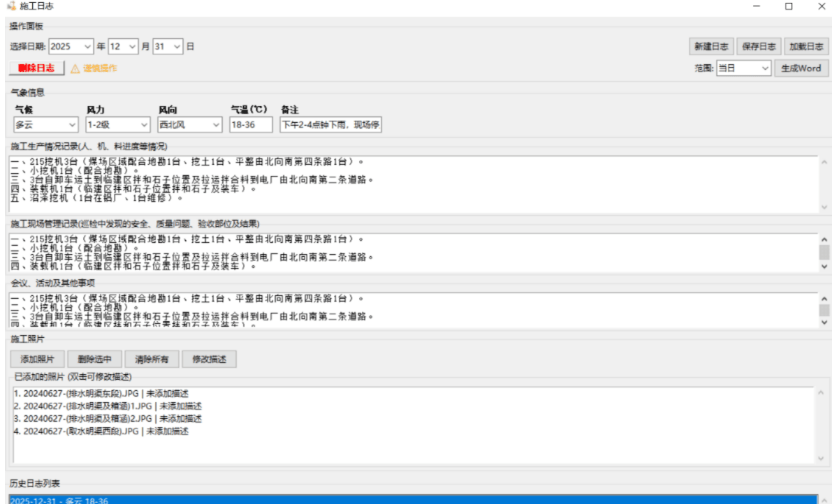This screenshot has width=832, height=504.
Task: Open the year dropdown showing 2025
Action: [x=71, y=47]
